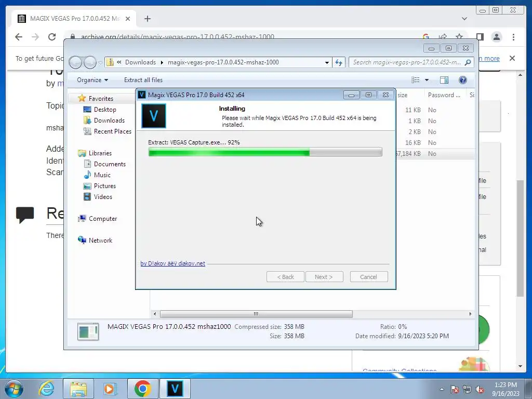532x399 pixels.
Task: Open Desktop in the navigation pane
Action: pos(105,110)
